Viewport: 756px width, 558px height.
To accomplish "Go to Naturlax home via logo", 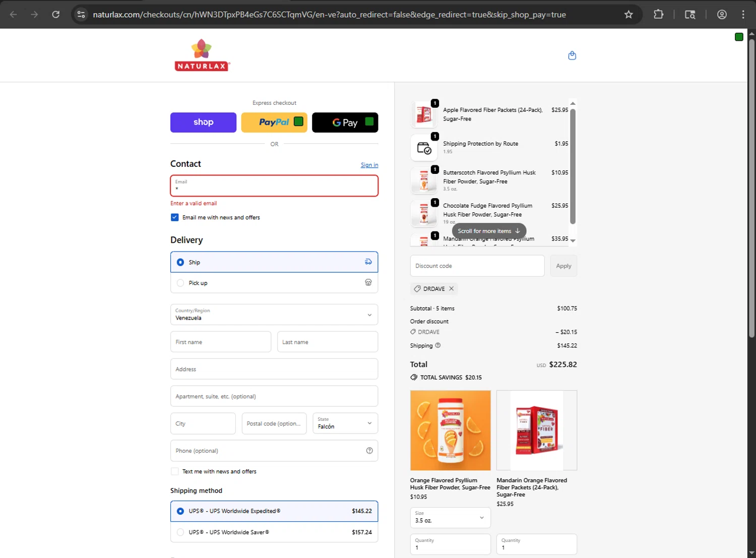I will click(202, 55).
